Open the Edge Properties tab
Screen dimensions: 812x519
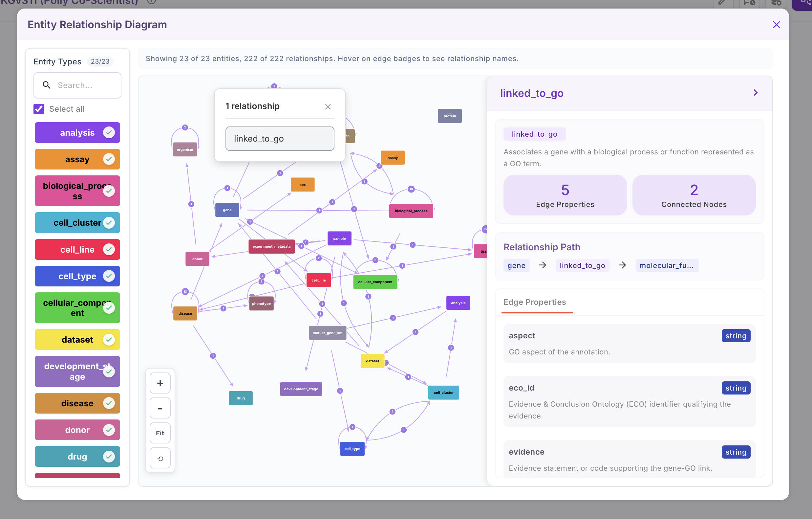(x=534, y=302)
